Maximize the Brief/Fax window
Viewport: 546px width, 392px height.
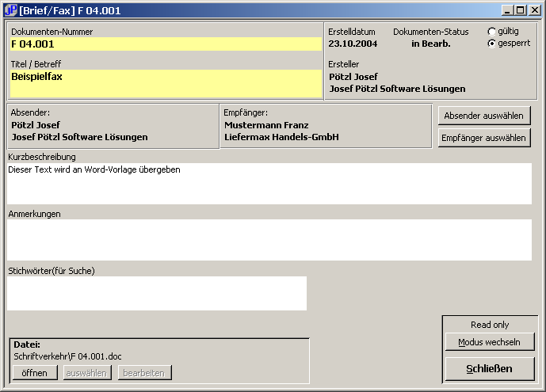521,10
